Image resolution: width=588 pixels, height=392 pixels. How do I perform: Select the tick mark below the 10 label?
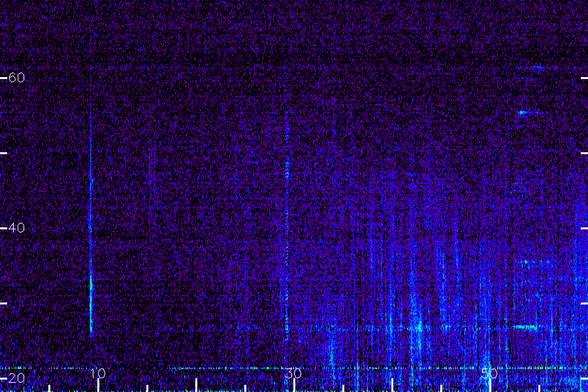(98, 385)
